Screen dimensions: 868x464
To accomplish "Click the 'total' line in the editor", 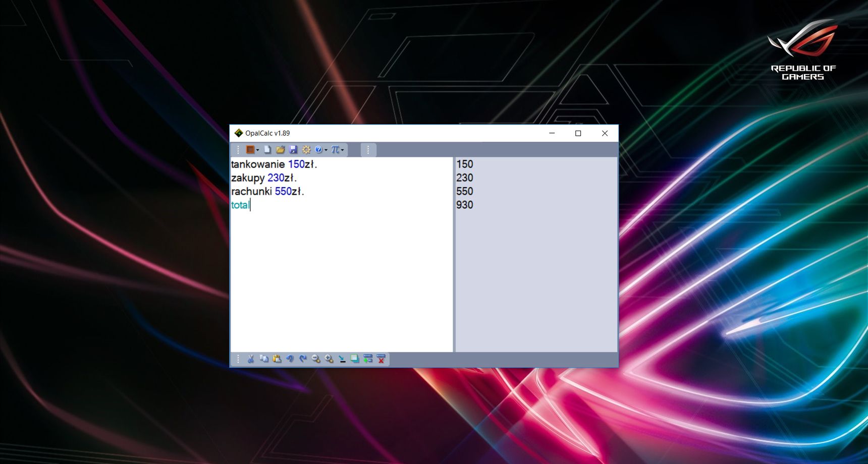I will pos(240,205).
